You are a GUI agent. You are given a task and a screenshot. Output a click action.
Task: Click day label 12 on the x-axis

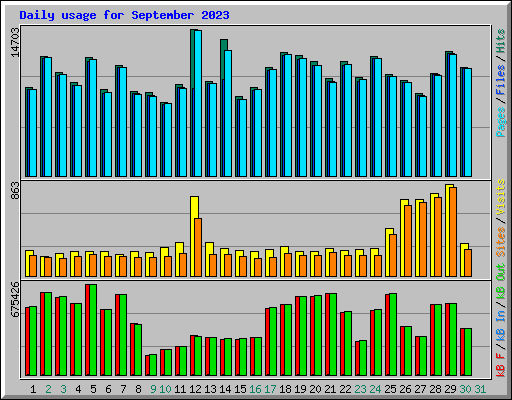195,389
